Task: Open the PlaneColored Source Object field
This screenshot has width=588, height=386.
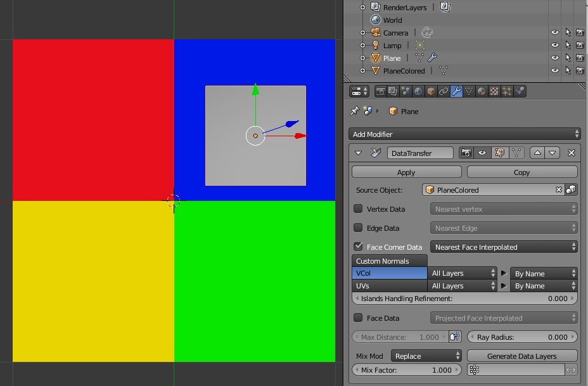Action: click(x=493, y=190)
